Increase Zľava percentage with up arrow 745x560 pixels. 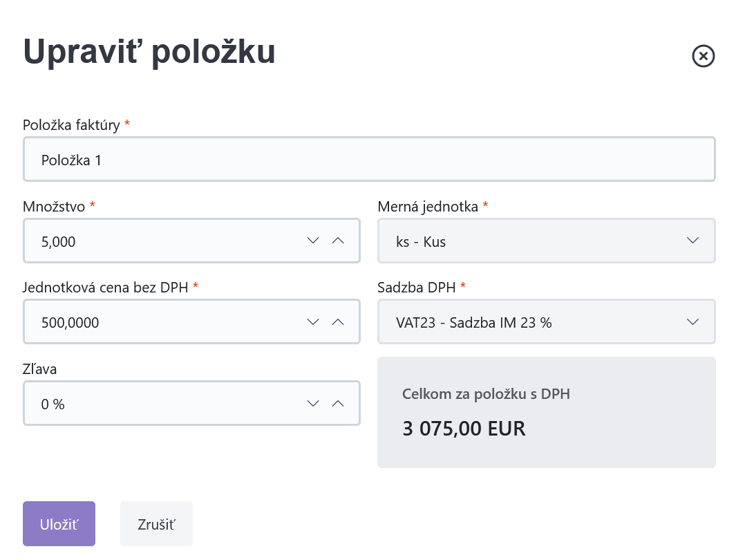(x=338, y=404)
